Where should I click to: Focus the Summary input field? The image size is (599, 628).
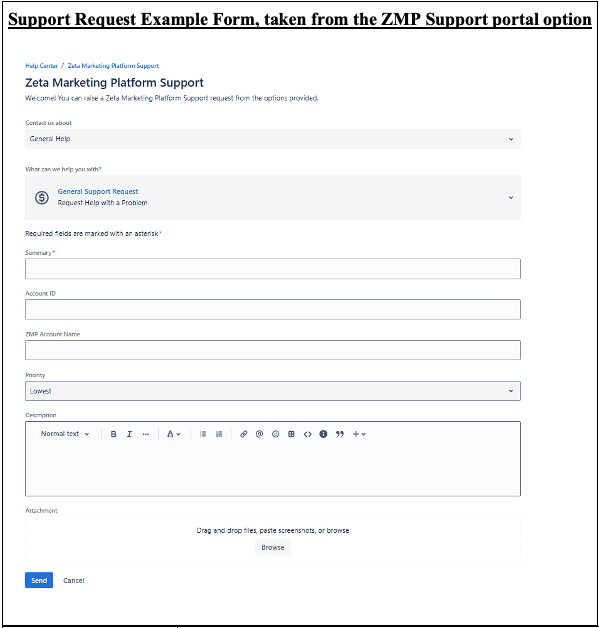[273, 269]
